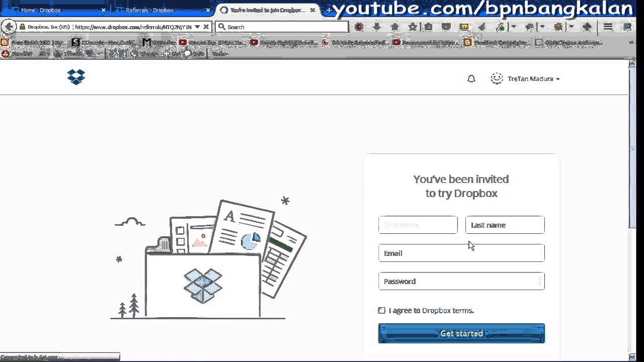Open the first YouTube bookmark
The image size is (644, 362).
[x=183, y=43]
